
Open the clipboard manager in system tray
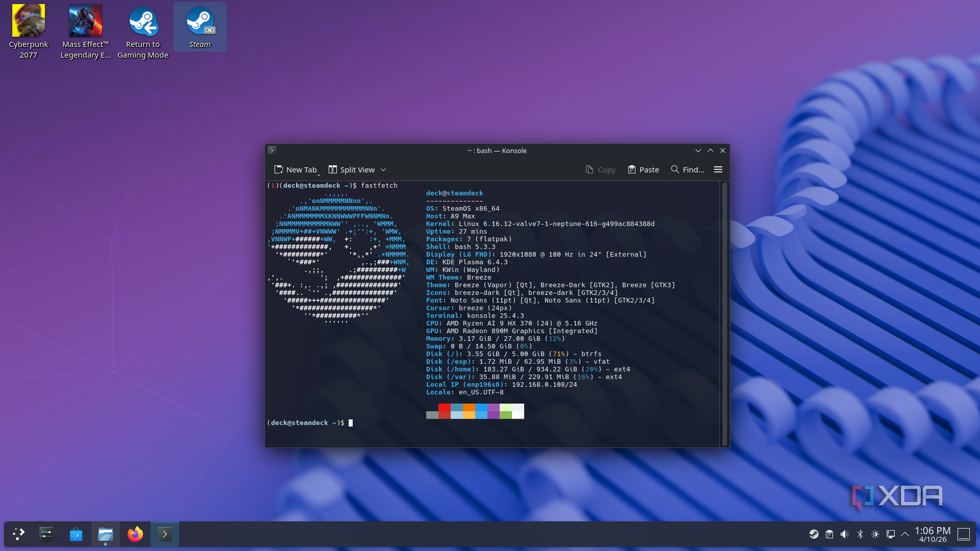click(x=829, y=534)
